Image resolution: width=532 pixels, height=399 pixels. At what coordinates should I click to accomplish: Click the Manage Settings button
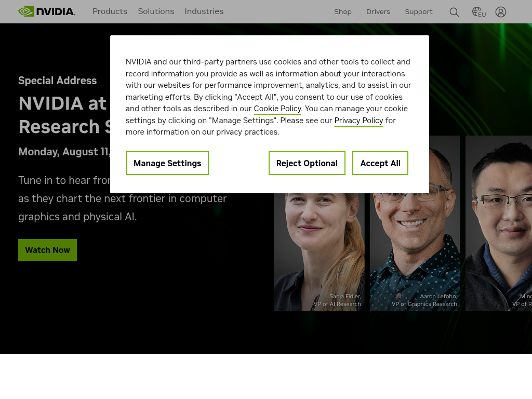[167, 163]
